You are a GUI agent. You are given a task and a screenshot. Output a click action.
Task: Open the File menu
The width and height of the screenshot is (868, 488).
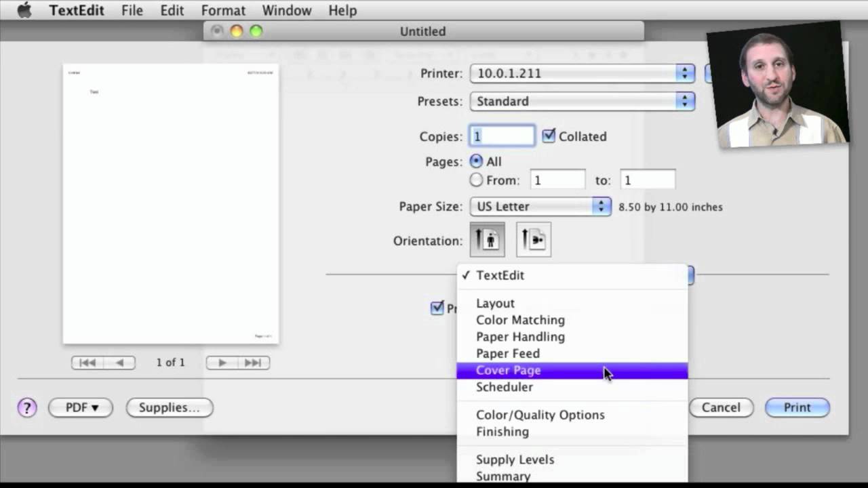[132, 10]
